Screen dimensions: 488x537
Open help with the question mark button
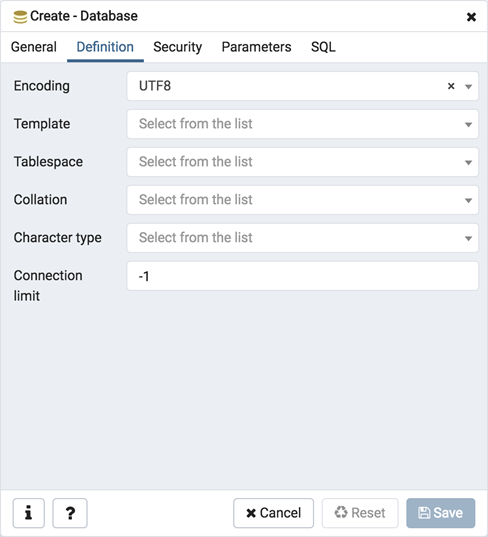[x=70, y=513]
